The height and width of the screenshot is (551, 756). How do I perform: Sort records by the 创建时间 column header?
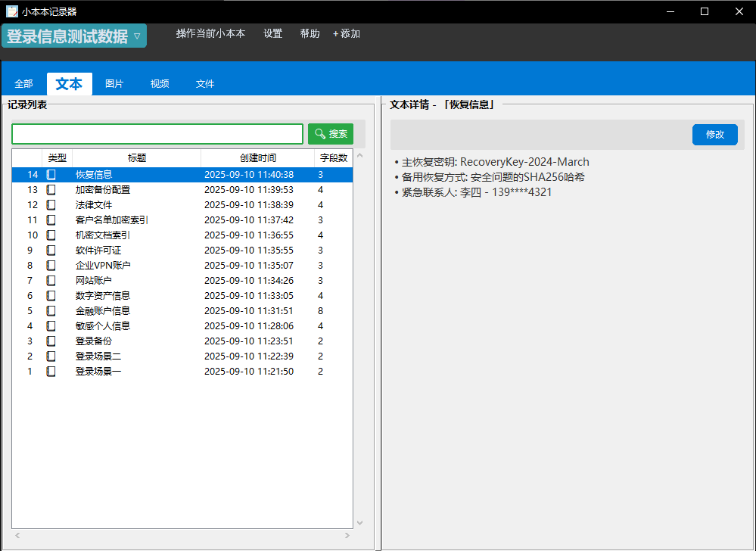coord(257,158)
